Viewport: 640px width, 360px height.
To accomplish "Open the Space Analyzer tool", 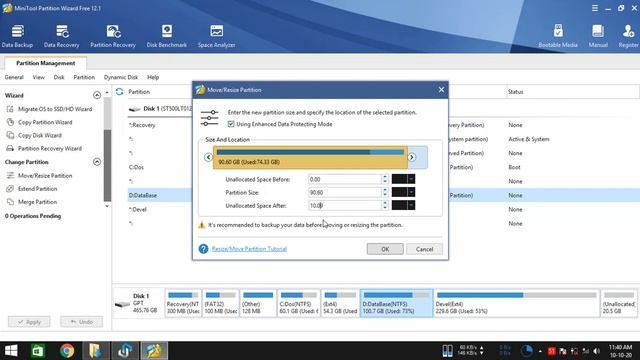I will point(217,36).
